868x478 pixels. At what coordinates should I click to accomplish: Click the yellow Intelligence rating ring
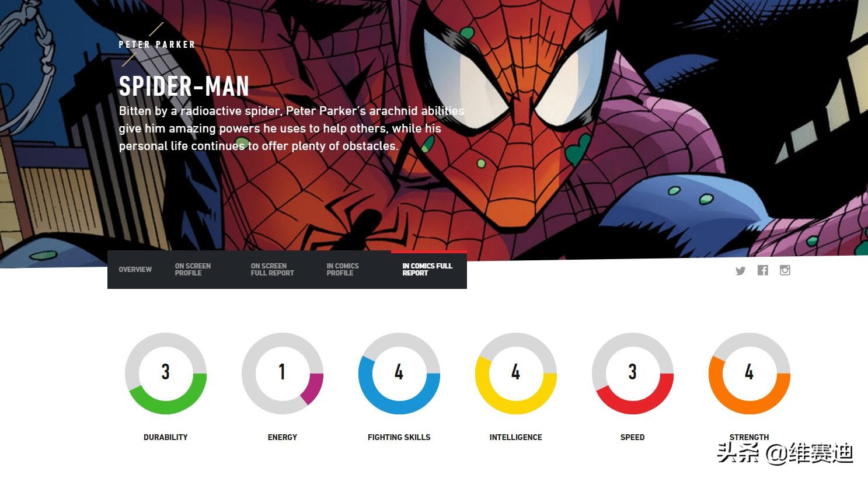(x=516, y=374)
